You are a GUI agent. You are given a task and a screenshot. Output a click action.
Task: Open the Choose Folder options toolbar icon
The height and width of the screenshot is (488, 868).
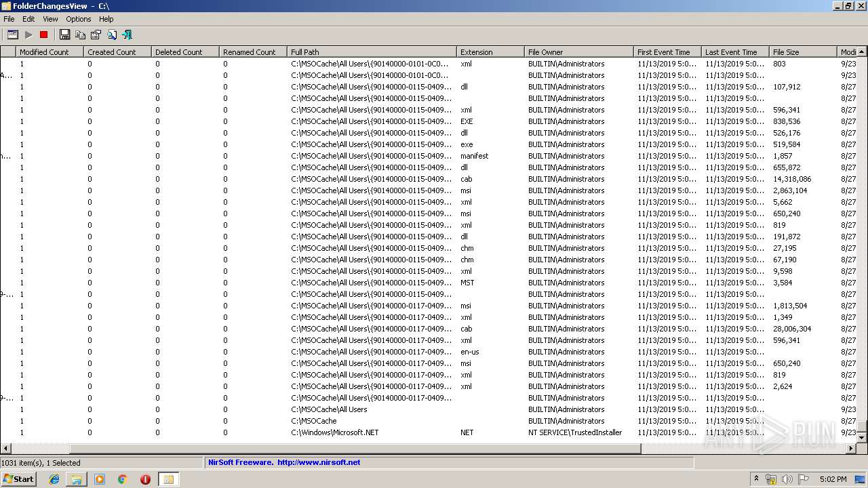coord(12,35)
